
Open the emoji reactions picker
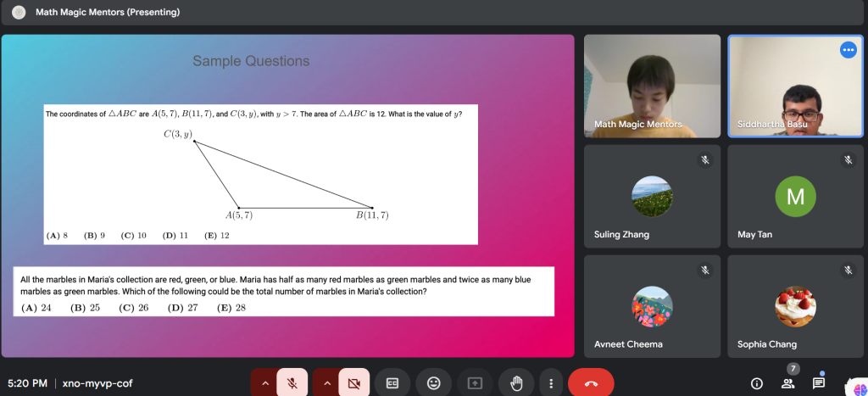pyautogui.click(x=434, y=383)
